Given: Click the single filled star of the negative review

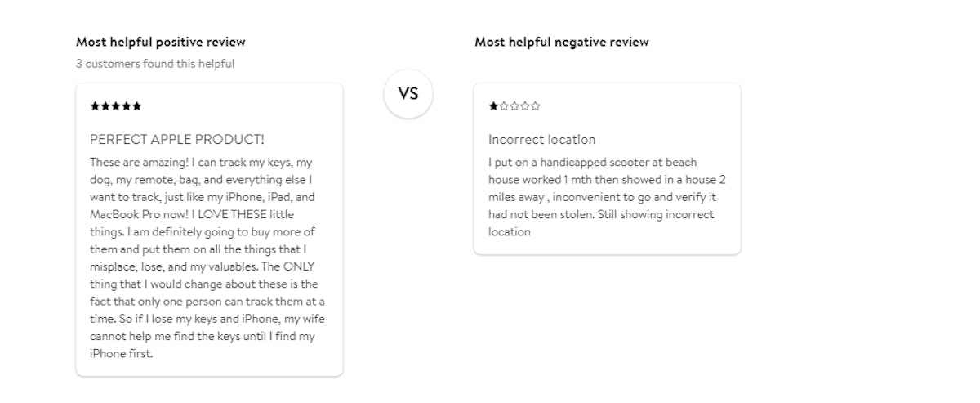Looking at the screenshot, I should (x=493, y=106).
